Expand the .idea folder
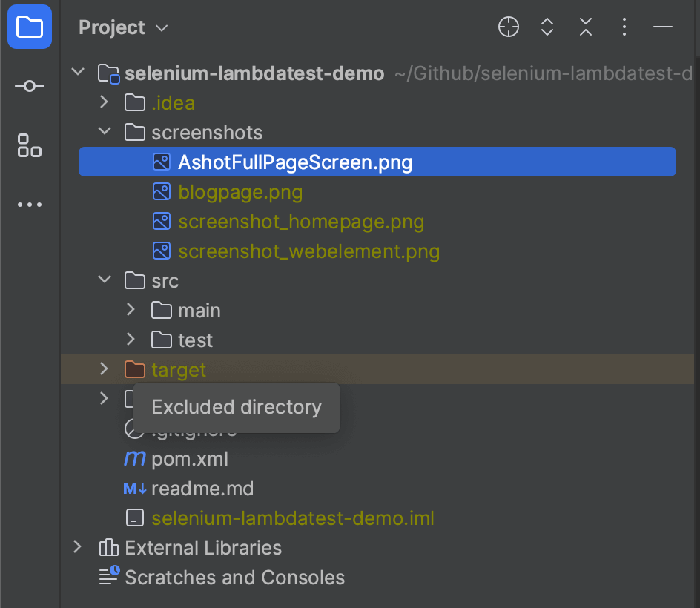 pyautogui.click(x=105, y=102)
